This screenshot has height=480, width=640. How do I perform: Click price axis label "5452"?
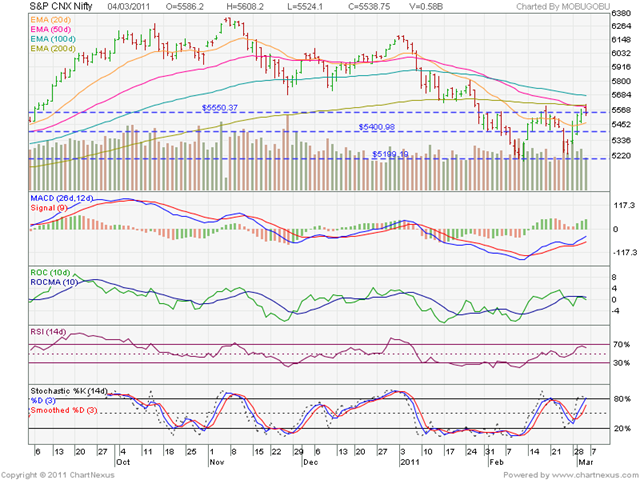[622, 124]
